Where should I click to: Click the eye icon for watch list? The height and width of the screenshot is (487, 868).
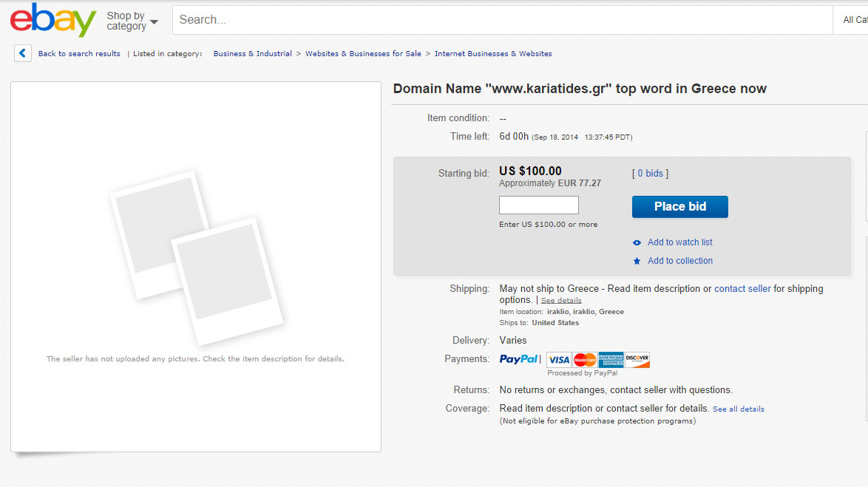637,242
